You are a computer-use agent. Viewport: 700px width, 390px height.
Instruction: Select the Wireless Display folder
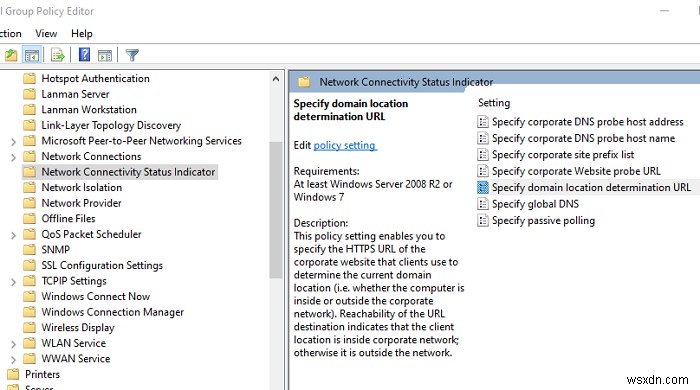69,328
